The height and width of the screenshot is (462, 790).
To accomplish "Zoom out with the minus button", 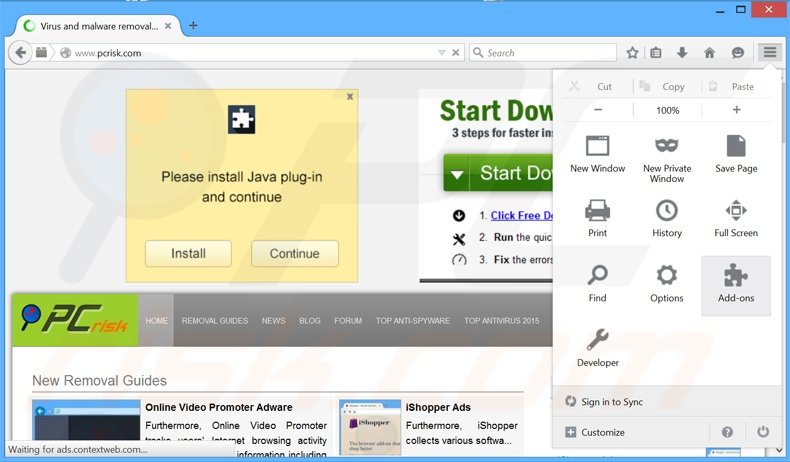I will point(598,110).
